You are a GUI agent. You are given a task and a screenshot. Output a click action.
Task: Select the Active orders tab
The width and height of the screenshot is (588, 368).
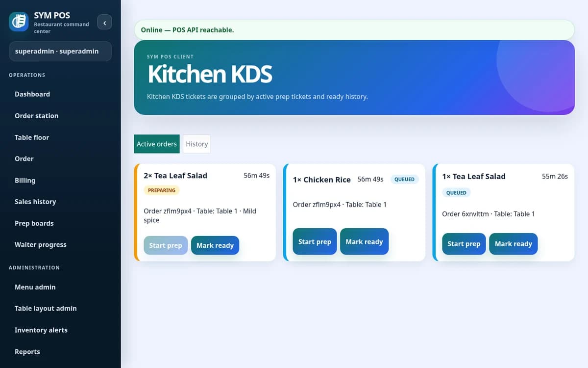pos(157,144)
